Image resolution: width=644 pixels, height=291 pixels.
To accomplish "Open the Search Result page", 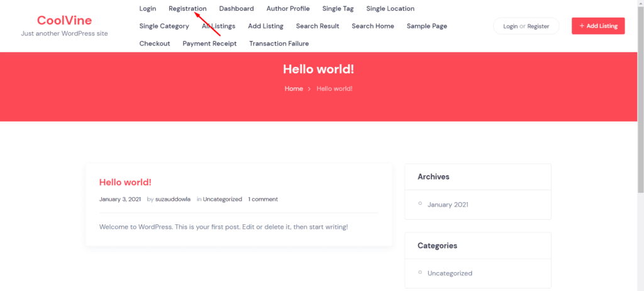I will pyautogui.click(x=317, y=26).
